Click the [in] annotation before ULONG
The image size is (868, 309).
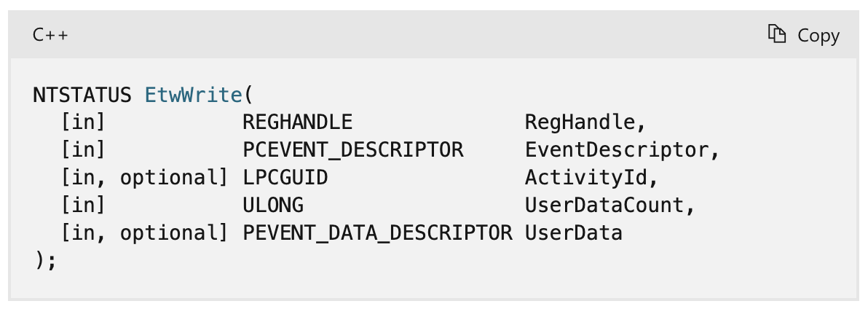(83, 206)
